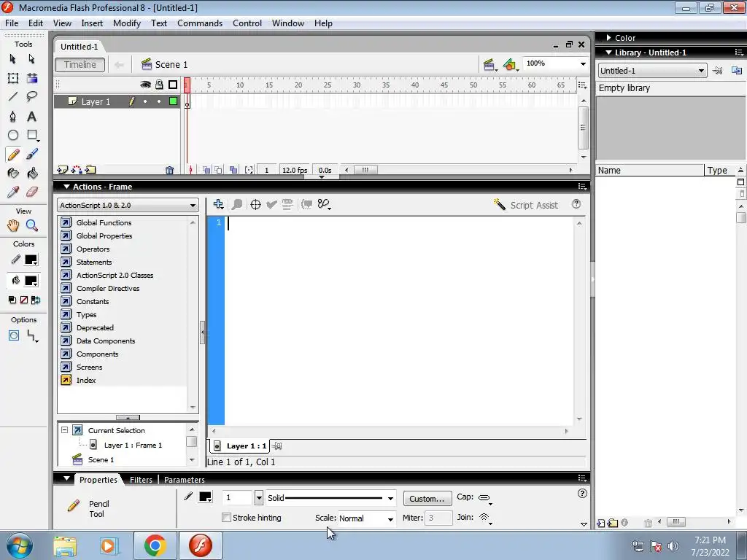This screenshot has height=560, width=747.
Task: Click pin script icon next to Layer 1 : 1
Action: 277,446
